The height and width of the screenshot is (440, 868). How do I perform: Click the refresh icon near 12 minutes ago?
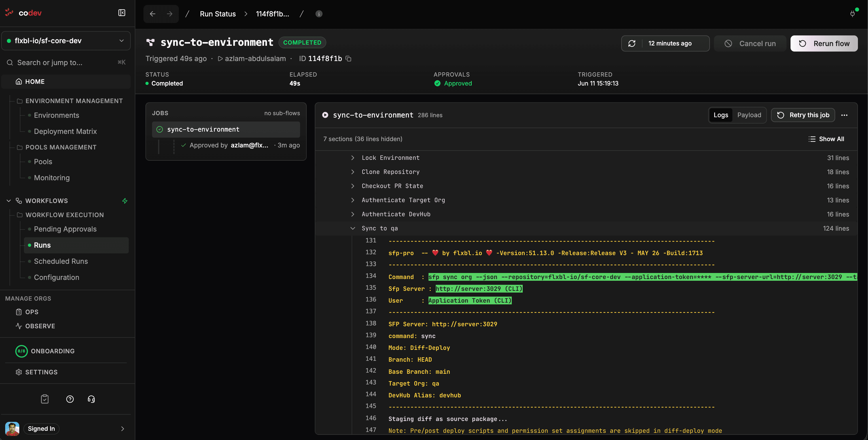tap(632, 43)
